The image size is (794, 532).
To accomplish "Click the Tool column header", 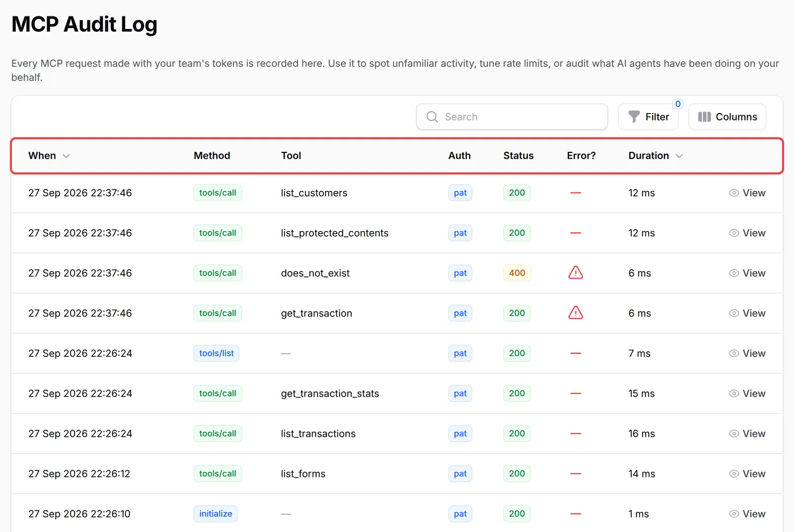I will coord(291,155).
